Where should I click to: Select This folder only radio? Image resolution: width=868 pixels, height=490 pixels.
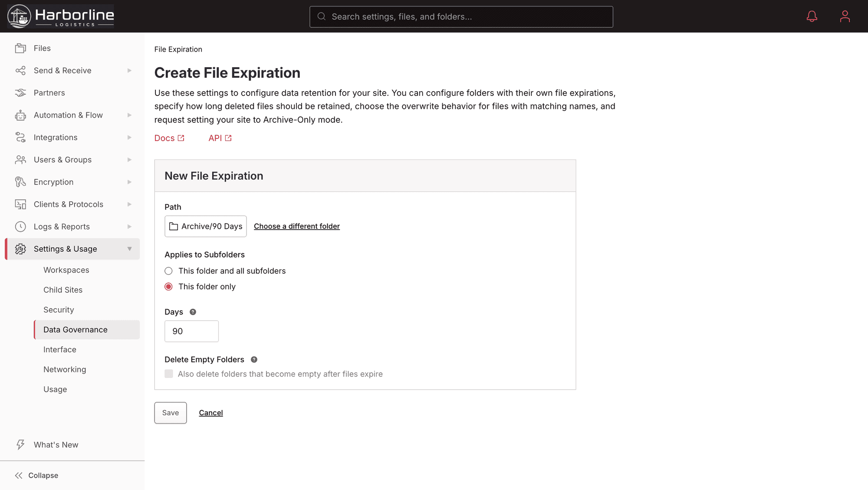point(168,286)
